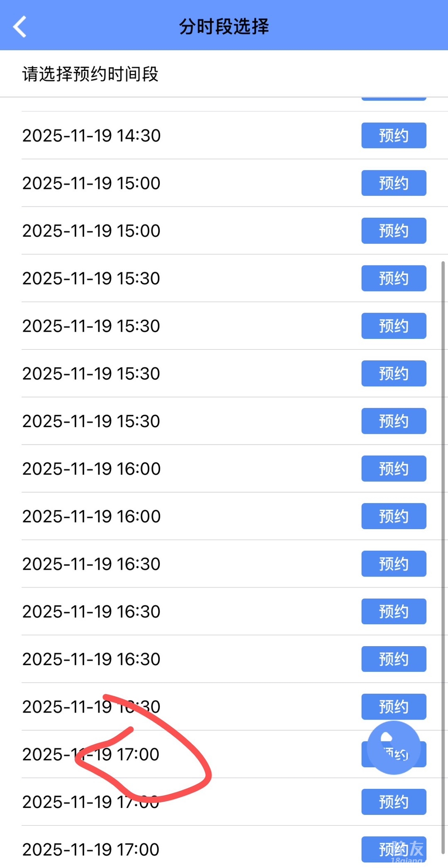This screenshot has height=868, width=448.
Task: Reserve the second 17:00 time slot
Action: click(x=393, y=802)
